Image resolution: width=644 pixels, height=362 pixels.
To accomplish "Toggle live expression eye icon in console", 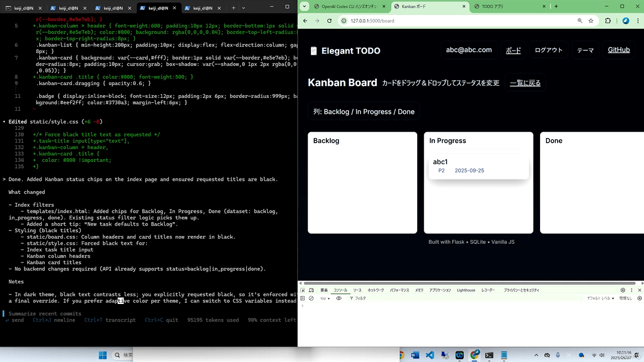I will tap(339, 298).
